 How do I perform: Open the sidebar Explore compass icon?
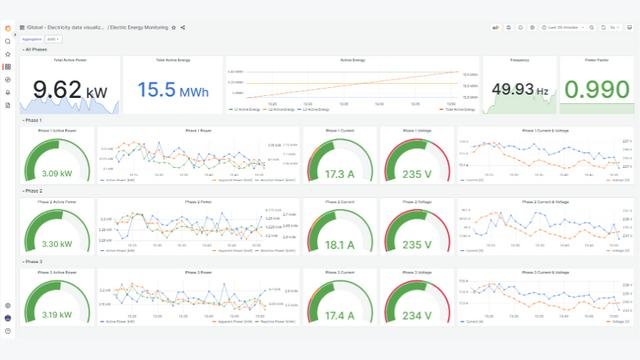(8, 80)
